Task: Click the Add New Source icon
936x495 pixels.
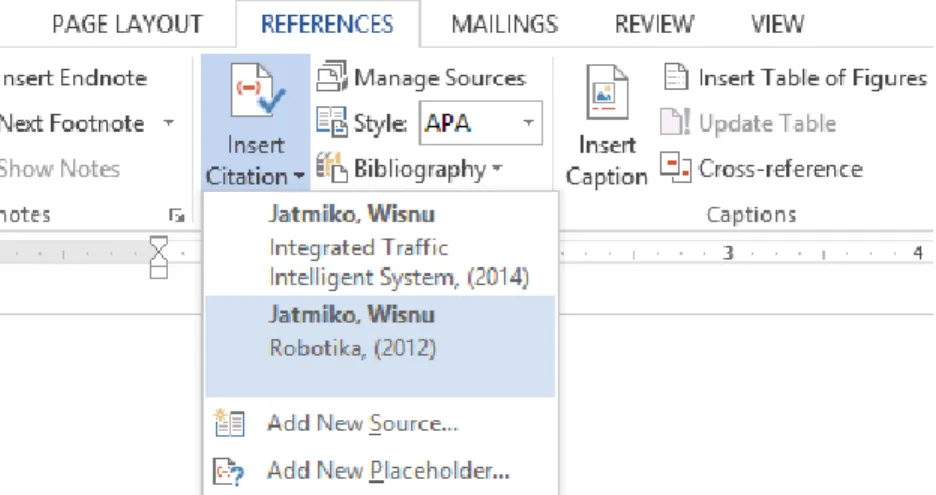Action: (x=230, y=423)
